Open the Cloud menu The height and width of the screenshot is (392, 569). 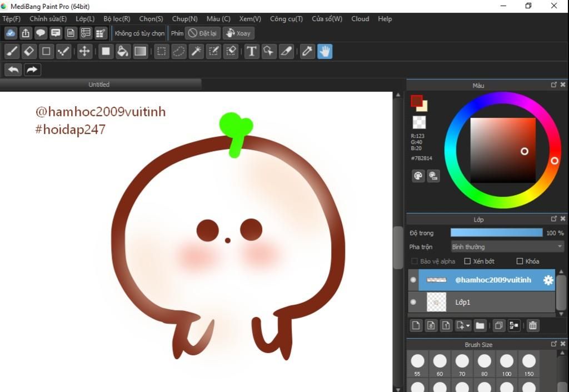(x=360, y=19)
